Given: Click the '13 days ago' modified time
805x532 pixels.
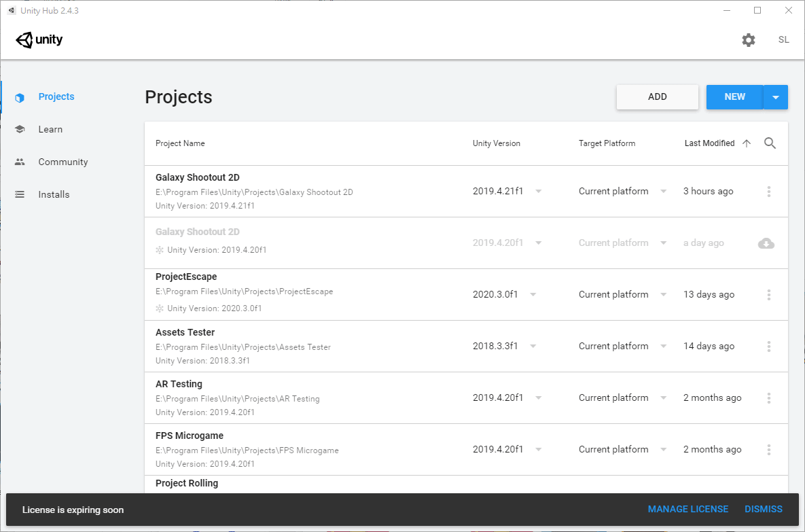Looking at the screenshot, I should click(x=709, y=294).
